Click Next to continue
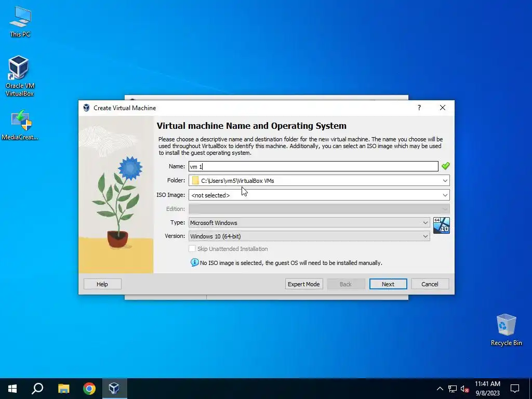 click(x=388, y=284)
